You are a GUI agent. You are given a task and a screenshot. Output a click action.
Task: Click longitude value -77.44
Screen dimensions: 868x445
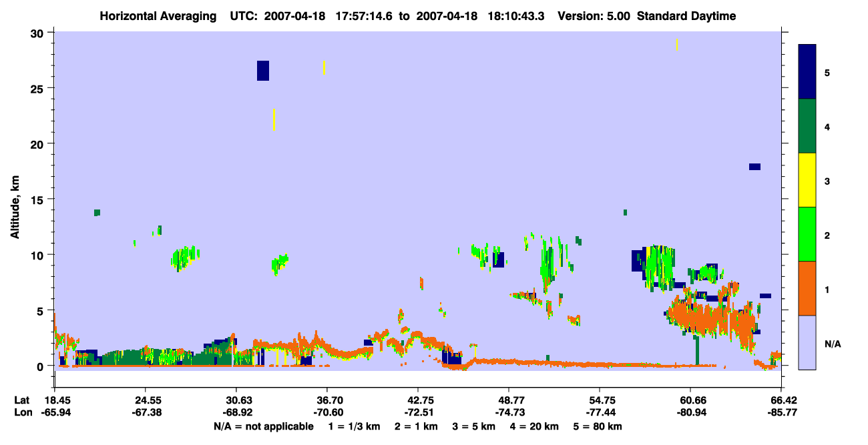click(x=600, y=412)
